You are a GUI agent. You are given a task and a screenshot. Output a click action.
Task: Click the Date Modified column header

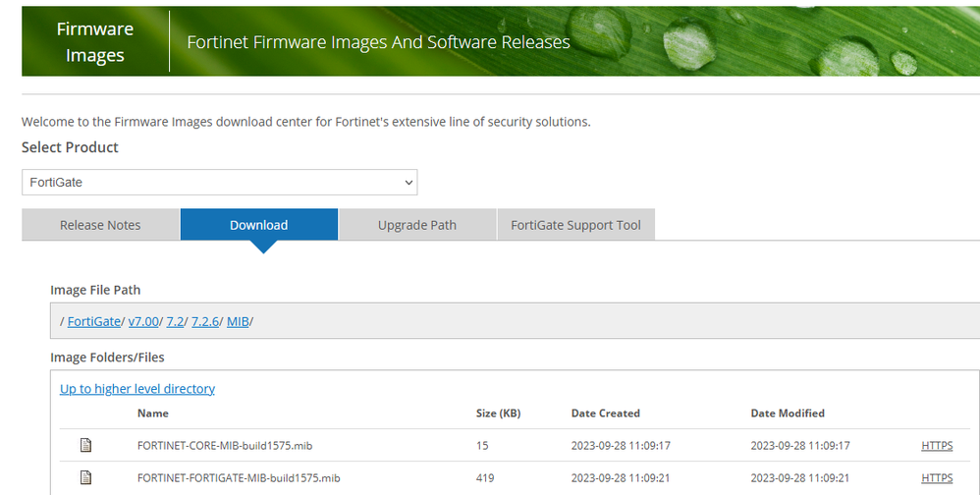coord(788,413)
